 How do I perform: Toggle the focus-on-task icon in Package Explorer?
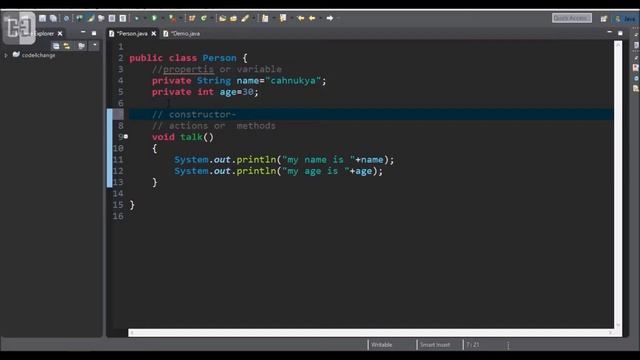tap(82, 46)
